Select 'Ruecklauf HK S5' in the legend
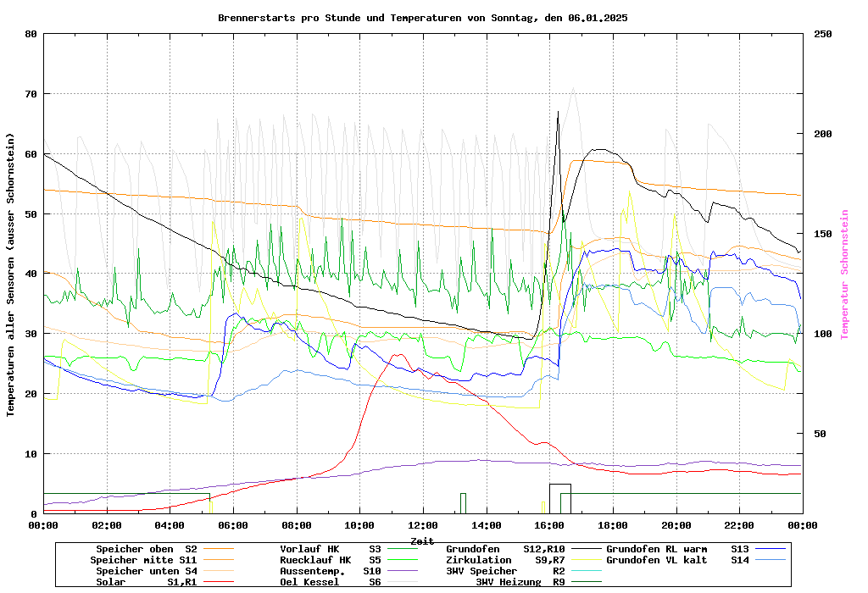The height and width of the screenshot is (593, 868). pyautogui.click(x=330, y=560)
